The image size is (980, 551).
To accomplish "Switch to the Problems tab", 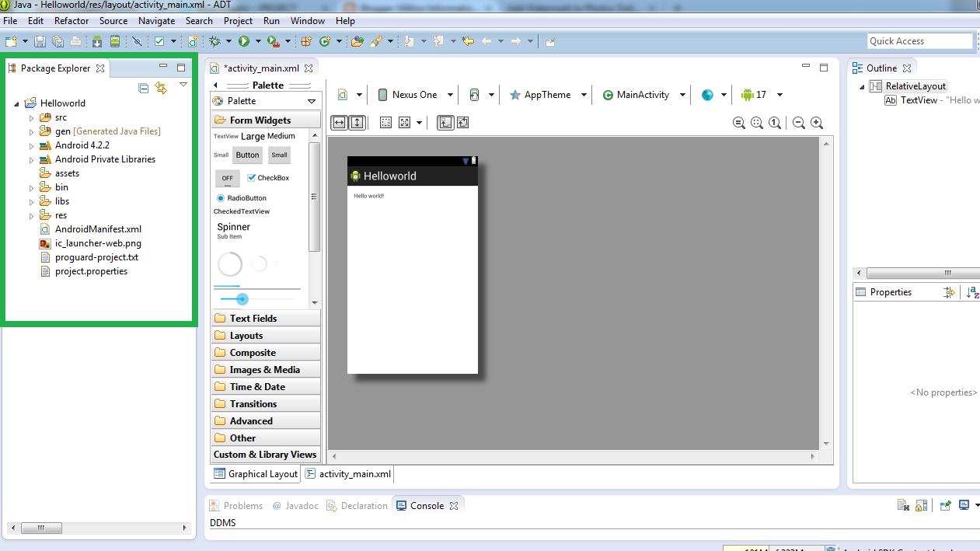I will coord(236,506).
